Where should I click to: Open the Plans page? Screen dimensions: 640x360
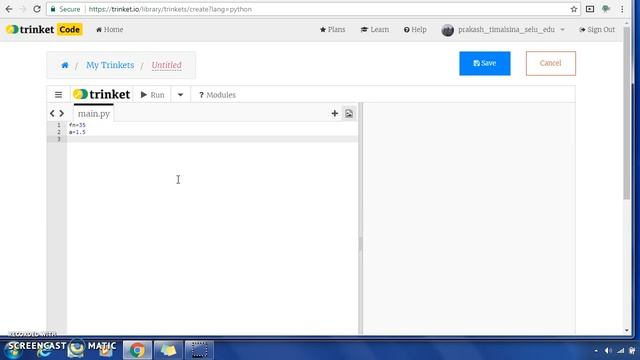[333, 29]
